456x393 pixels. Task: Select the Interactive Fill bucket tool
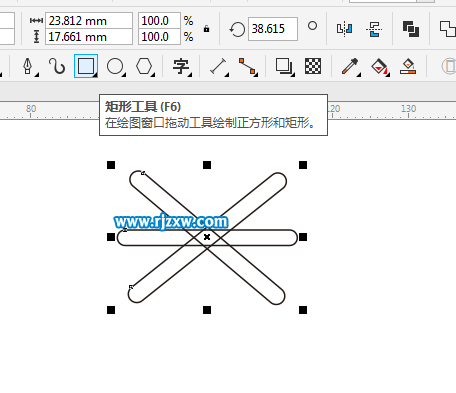click(x=379, y=66)
